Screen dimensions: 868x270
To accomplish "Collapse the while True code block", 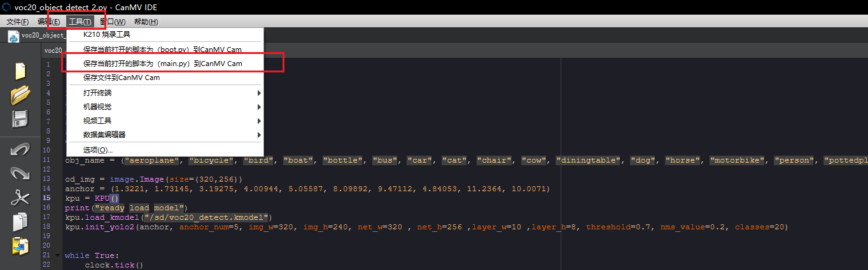I will point(58,255).
